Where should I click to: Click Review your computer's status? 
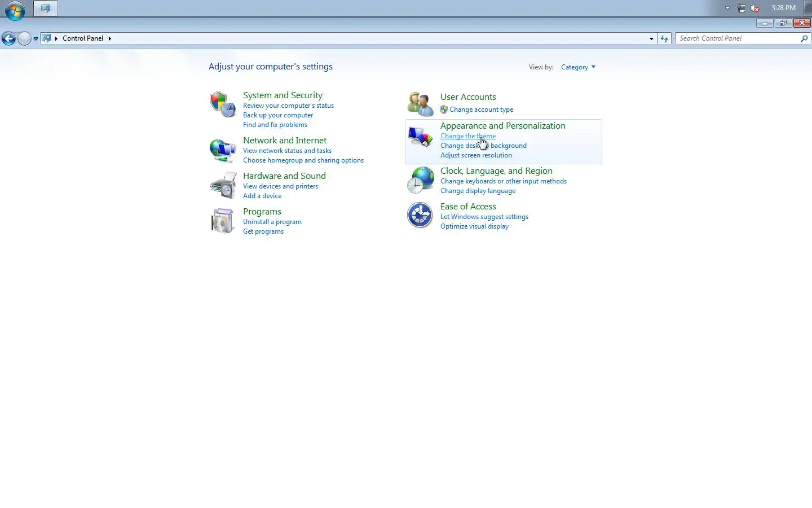pyautogui.click(x=288, y=106)
